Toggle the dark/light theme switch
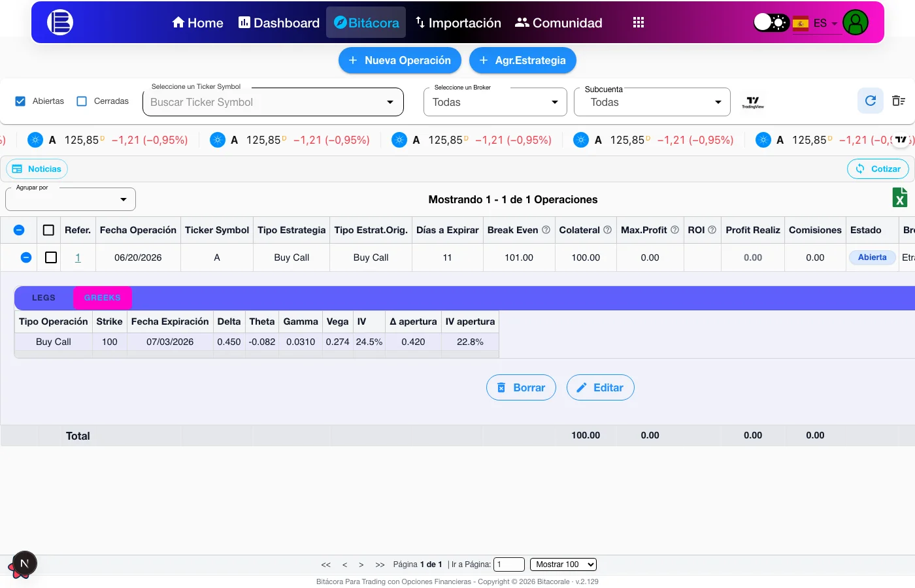Image resolution: width=915 pixels, height=588 pixels. click(771, 23)
